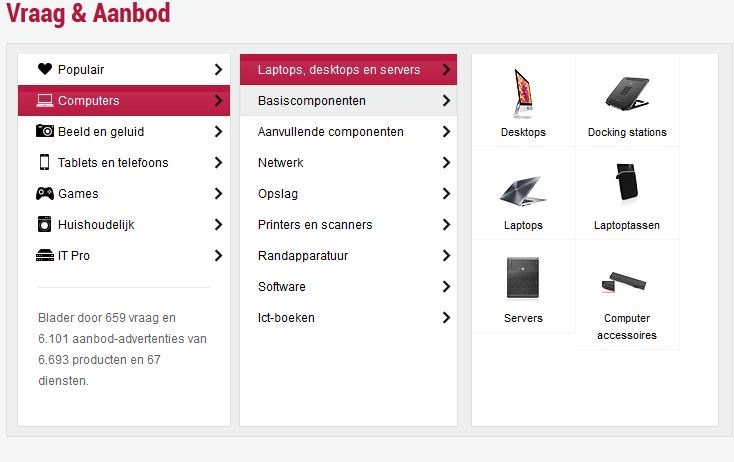Click the gamepad icon beside Games
Viewport: 734px width, 462px height.
[44, 193]
